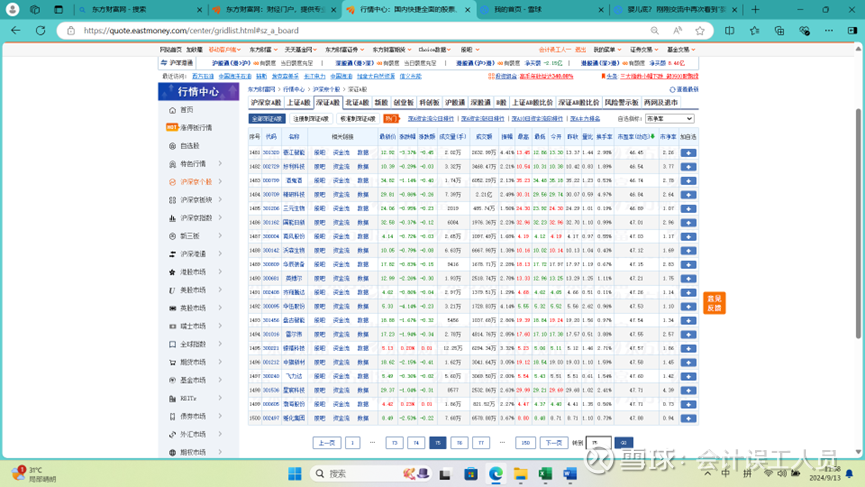Viewport: 865px width, 487px height.
Task: Click the GO page jump button
Action: pos(623,442)
